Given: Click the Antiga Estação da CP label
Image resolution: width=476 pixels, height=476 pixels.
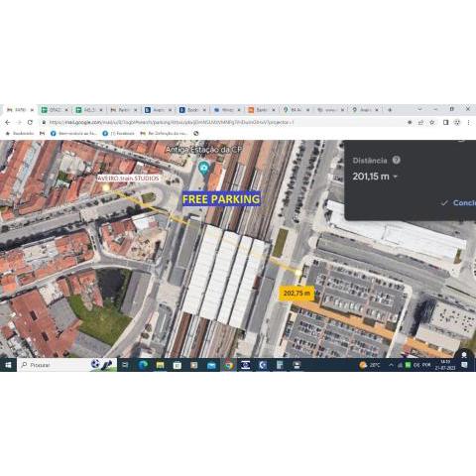Looking at the screenshot, I should (x=203, y=150).
